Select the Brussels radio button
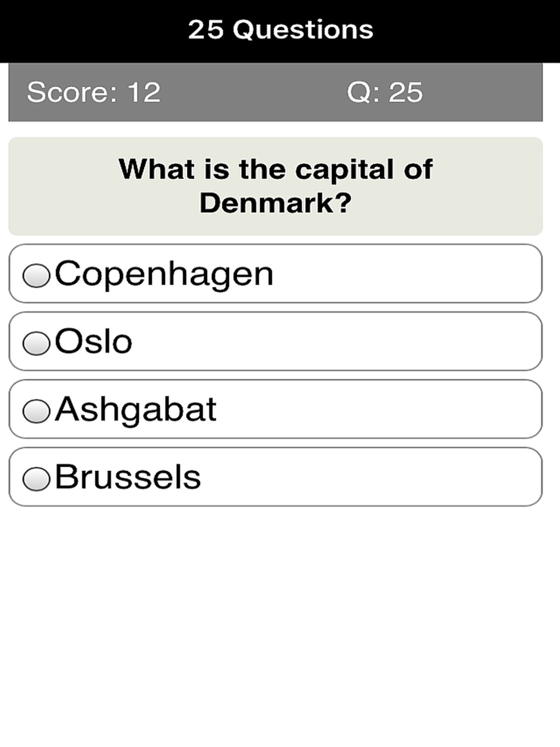 click(36, 479)
